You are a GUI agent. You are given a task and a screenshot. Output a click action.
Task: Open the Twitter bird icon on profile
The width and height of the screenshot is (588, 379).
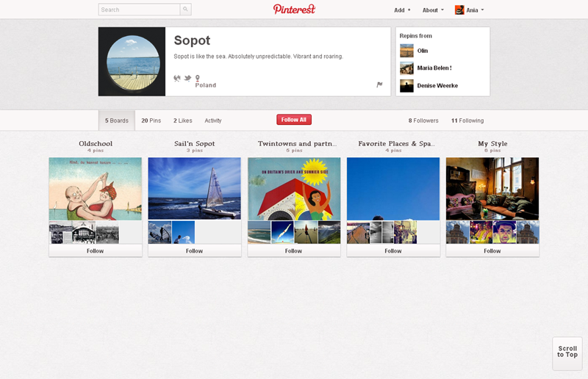(187, 78)
